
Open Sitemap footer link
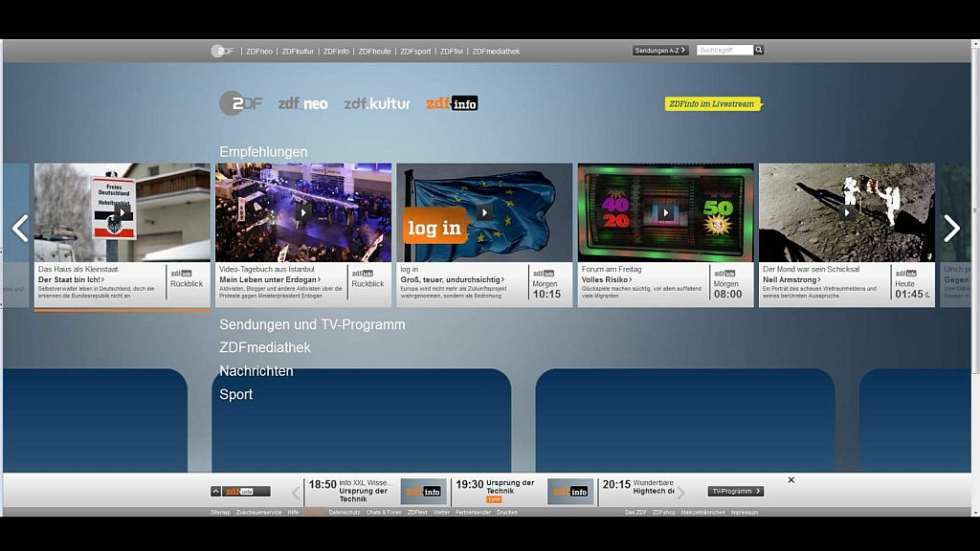(220, 513)
